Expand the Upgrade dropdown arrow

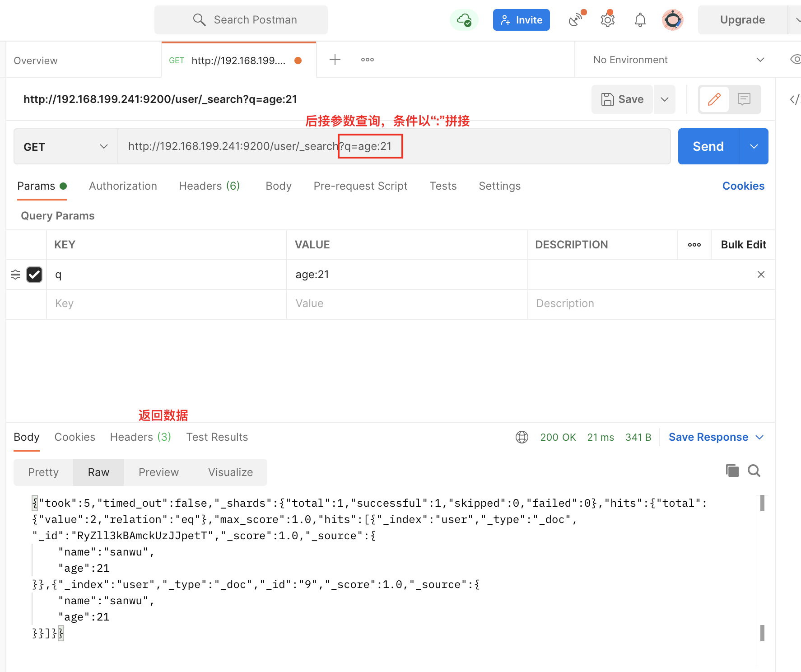796,20
